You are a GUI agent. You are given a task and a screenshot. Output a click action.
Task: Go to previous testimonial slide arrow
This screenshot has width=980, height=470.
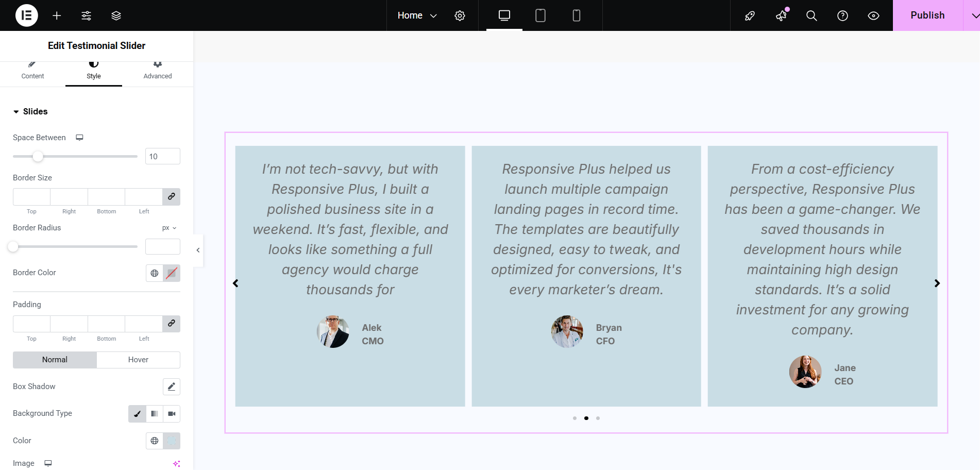(235, 283)
